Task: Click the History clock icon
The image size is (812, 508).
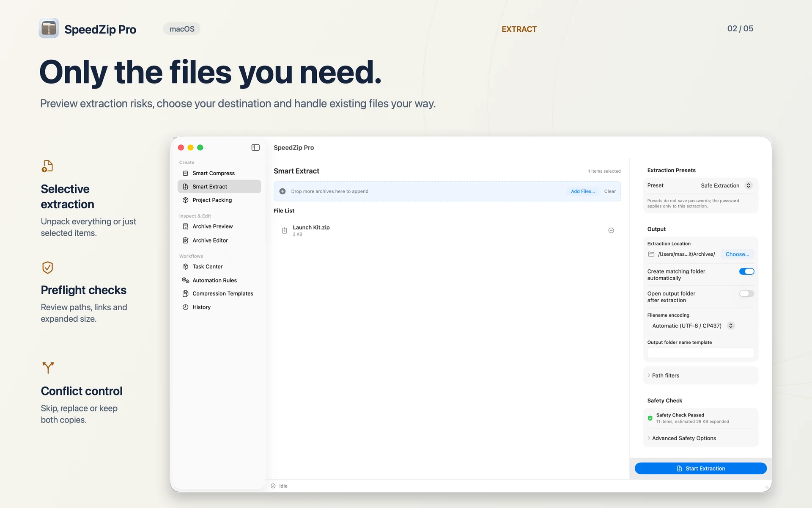Action: click(185, 307)
